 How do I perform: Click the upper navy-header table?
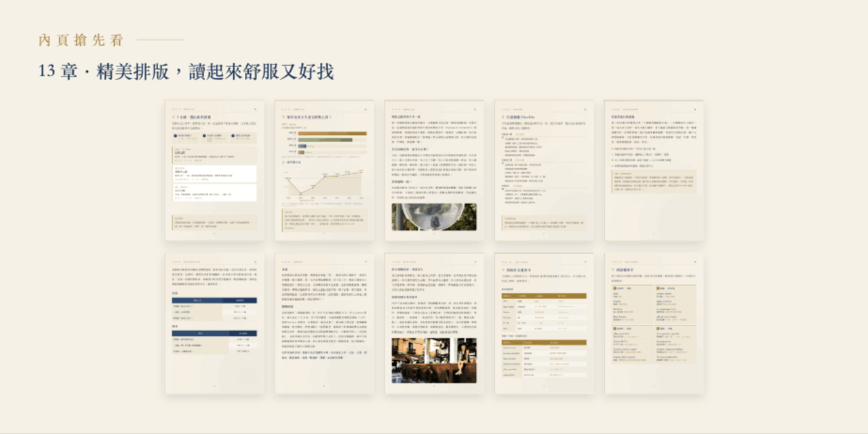[x=214, y=309]
